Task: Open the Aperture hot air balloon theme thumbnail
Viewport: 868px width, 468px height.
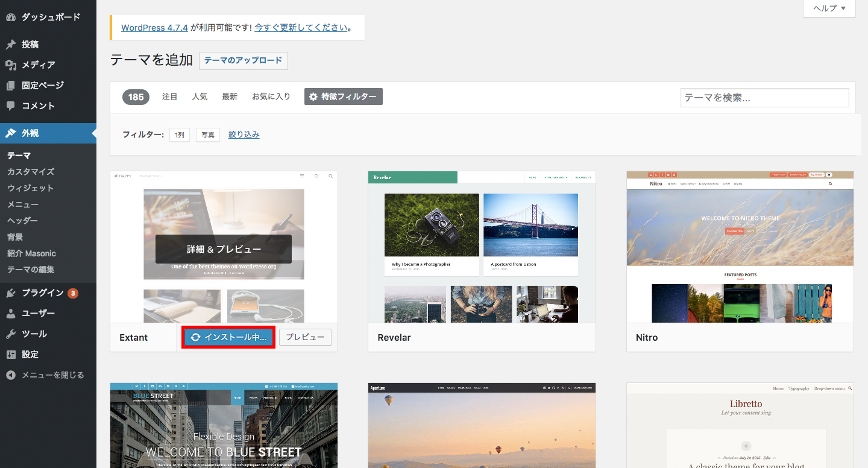Action: [x=482, y=425]
